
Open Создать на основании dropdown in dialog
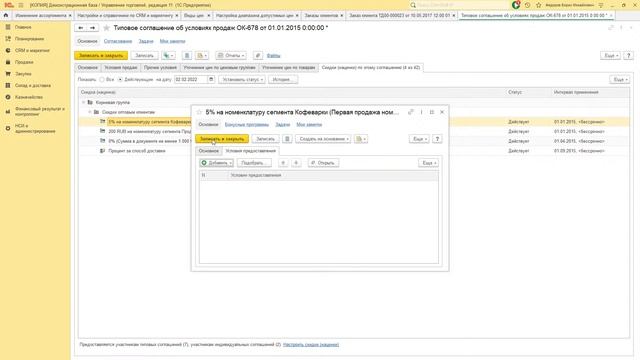323,139
